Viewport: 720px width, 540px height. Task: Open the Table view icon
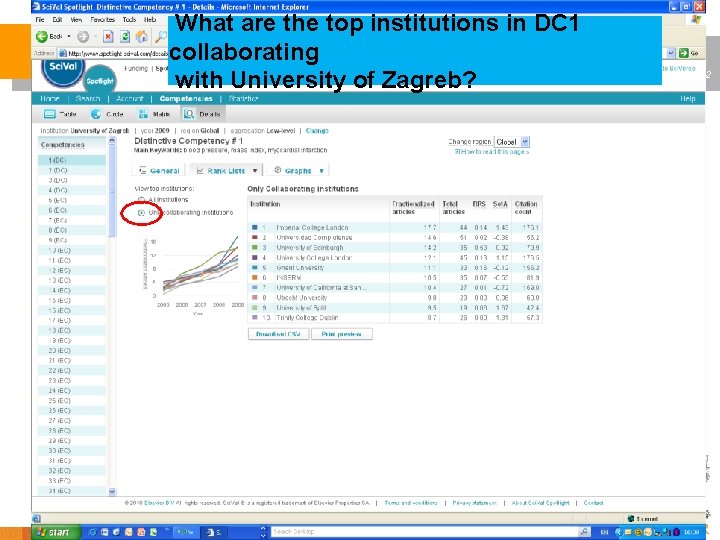[50, 114]
